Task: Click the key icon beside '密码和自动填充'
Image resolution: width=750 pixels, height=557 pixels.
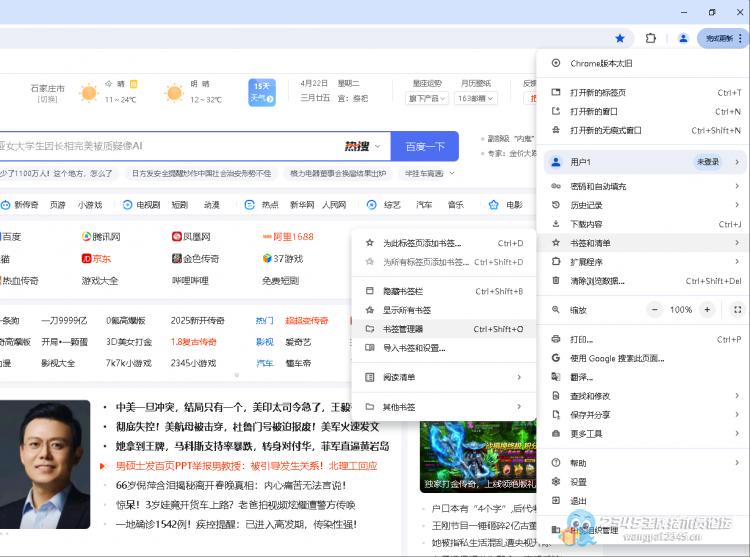Action: 556,186
